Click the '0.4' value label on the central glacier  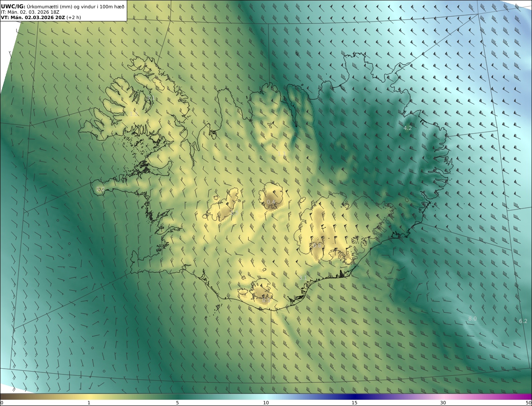[x=271, y=202]
